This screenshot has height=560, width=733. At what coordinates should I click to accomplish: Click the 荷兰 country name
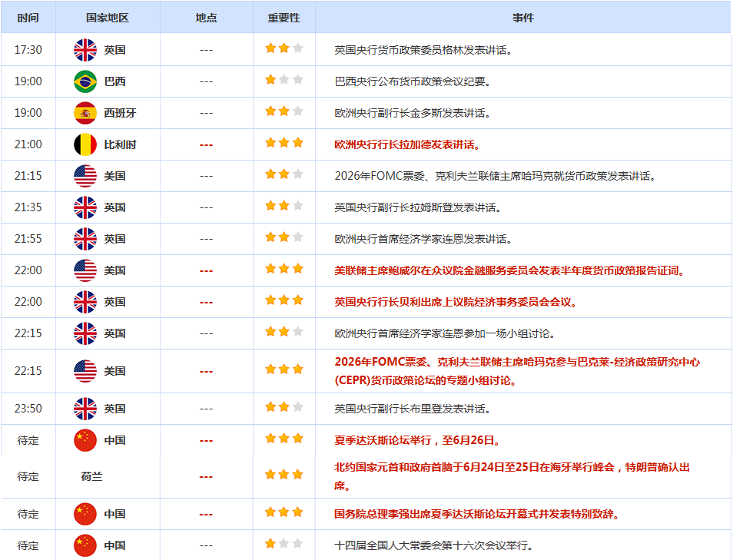pos(91,476)
